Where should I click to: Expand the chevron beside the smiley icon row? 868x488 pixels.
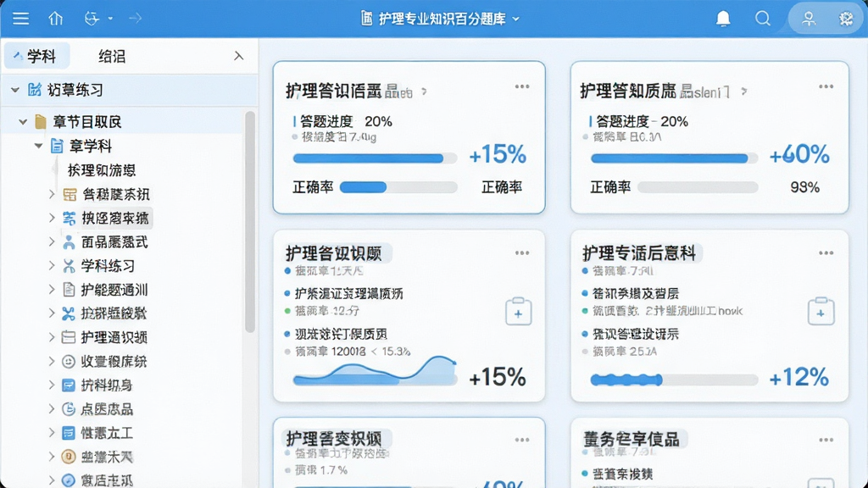tap(52, 361)
